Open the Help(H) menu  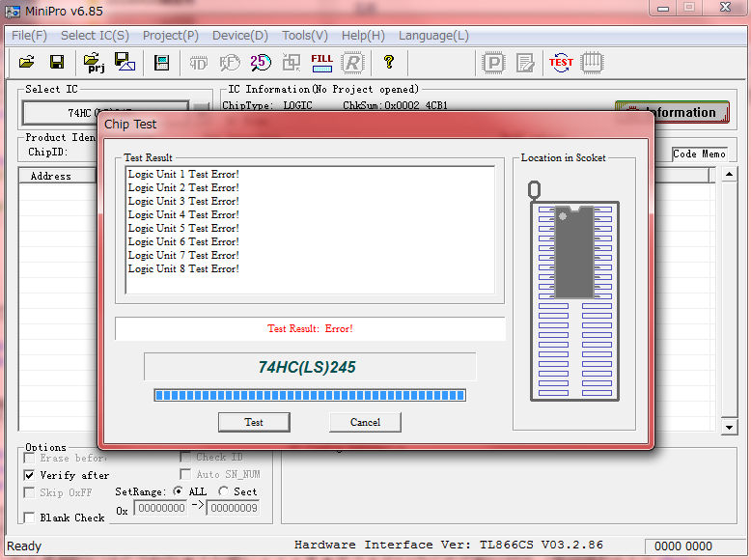tap(363, 36)
